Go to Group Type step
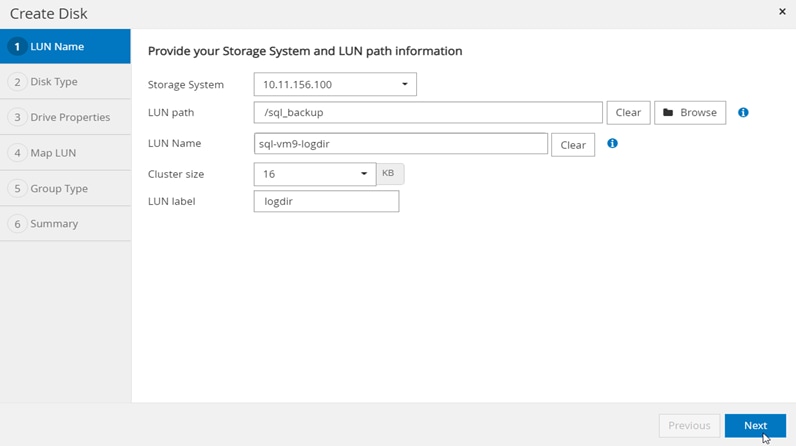This screenshot has width=796, height=446. coord(65,188)
